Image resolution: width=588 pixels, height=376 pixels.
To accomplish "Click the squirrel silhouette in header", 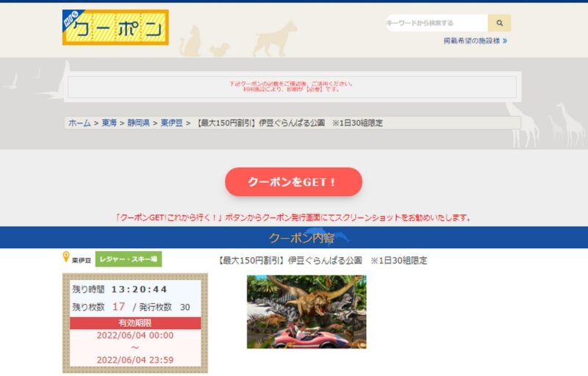I will click(x=219, y=49).
